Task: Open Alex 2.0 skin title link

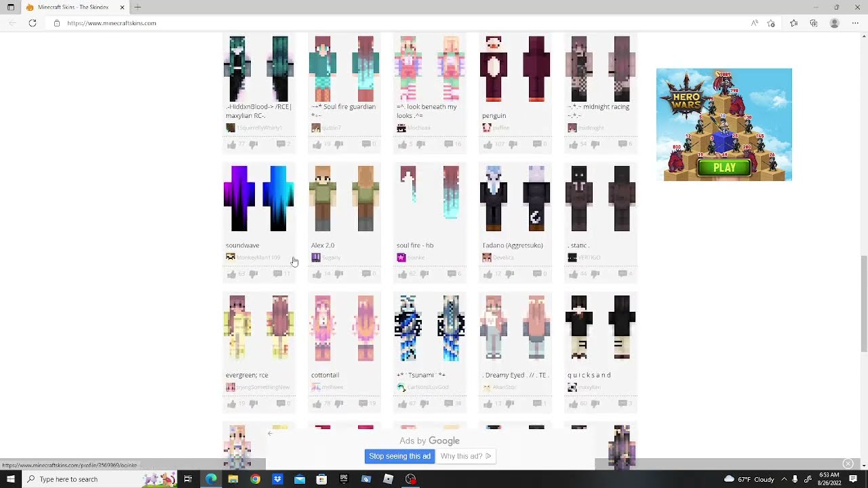Action: click(x=323, y=245)
